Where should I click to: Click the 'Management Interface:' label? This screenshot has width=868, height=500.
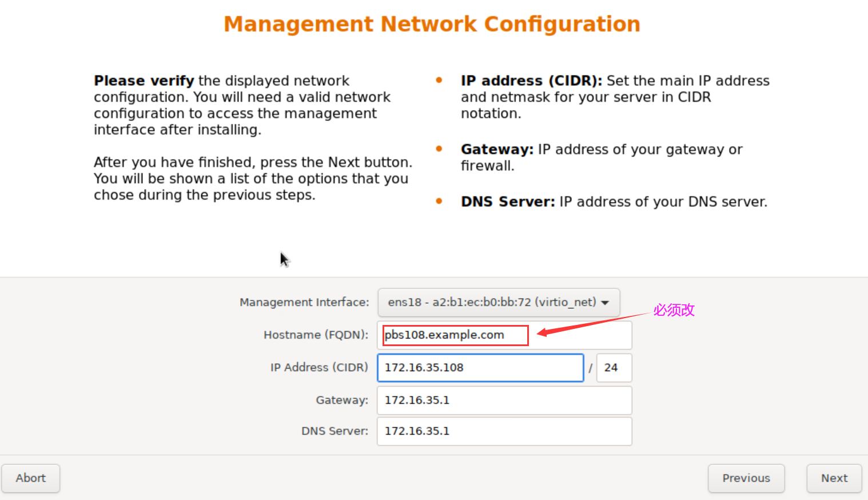pyautogui.click(x=304, y=302)
